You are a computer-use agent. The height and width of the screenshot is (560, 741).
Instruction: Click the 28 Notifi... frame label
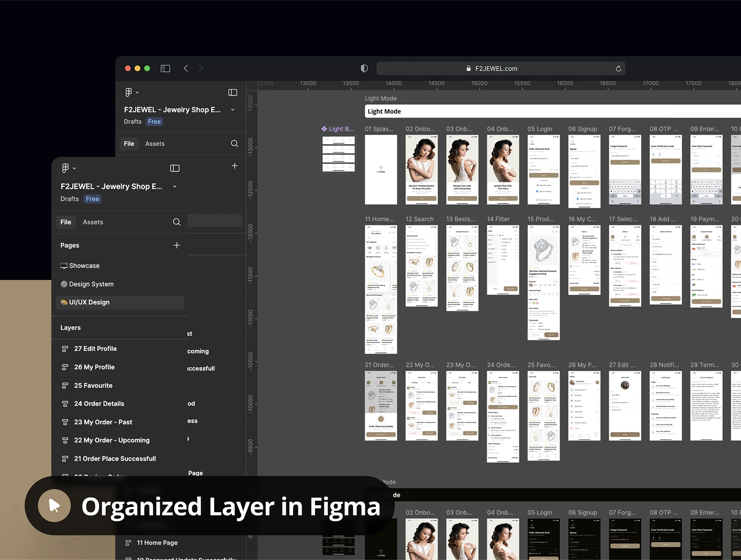pos(664,365)
